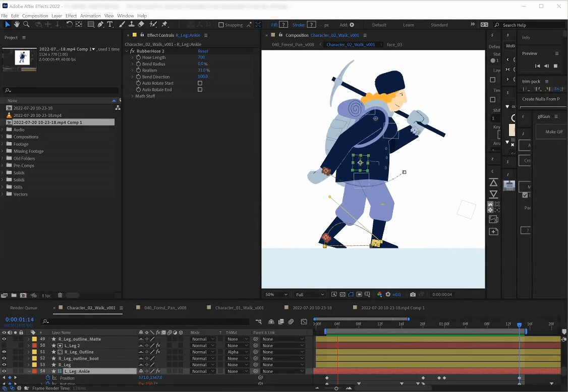Select the Zoom magnifier tool
Viewport: 568px width, 392px height.
(26, 24)
